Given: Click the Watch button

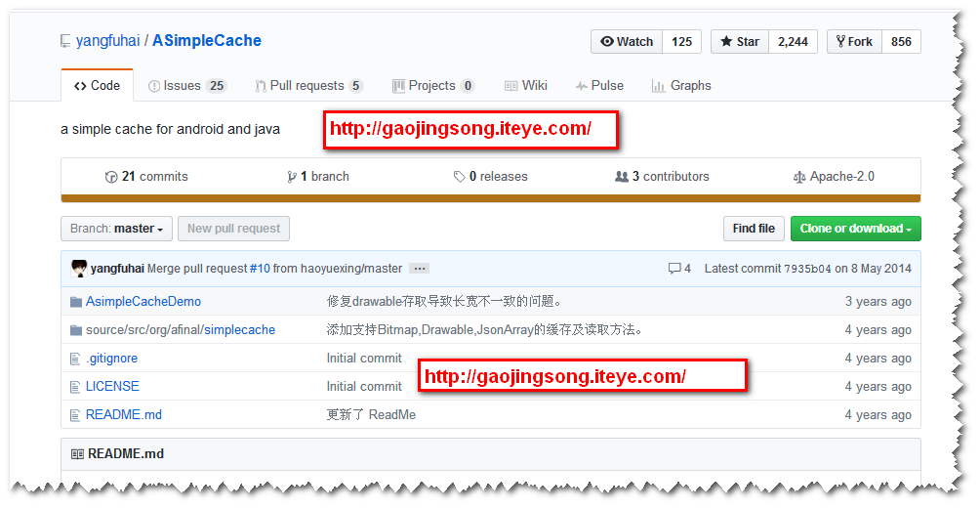Looking at the screenshot, I should [x=627, y=42].
